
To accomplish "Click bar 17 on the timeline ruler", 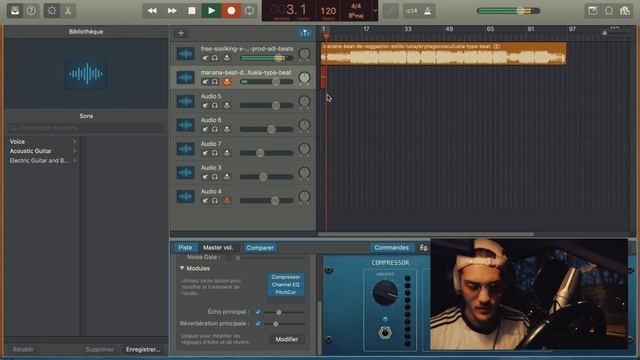I will click(366, 29).
